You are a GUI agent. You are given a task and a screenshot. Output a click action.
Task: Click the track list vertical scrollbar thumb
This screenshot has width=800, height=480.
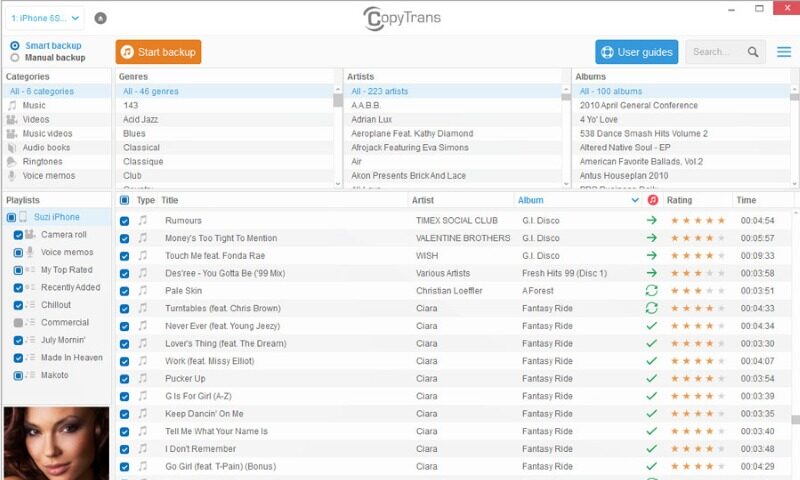(795, 419)
